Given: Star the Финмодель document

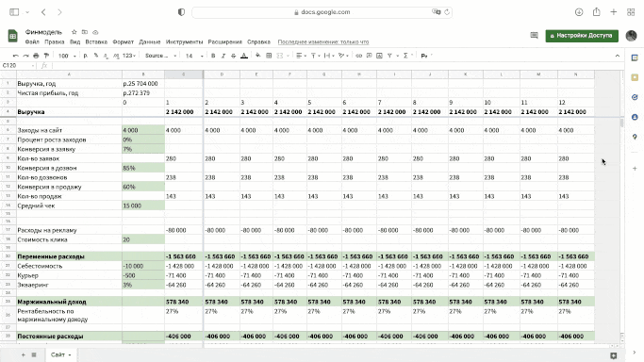Looking at the screenshot, I should click(x=74, y=32).
